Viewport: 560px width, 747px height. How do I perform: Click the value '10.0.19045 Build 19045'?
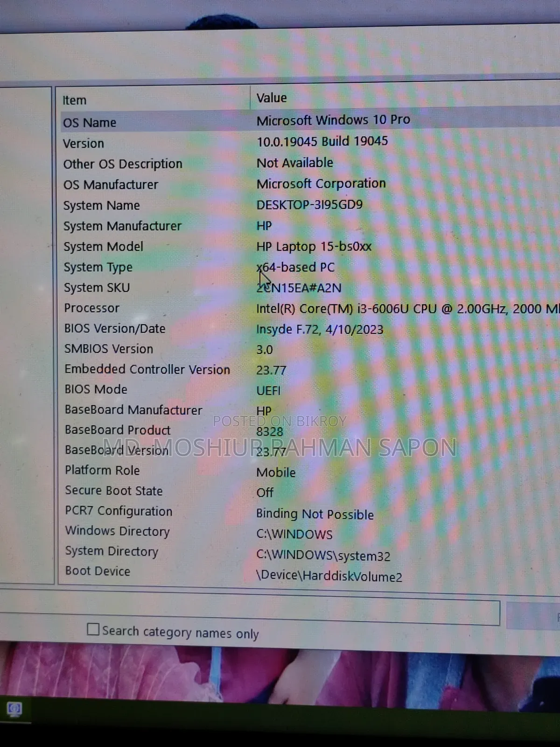click(x=322, y=141)
